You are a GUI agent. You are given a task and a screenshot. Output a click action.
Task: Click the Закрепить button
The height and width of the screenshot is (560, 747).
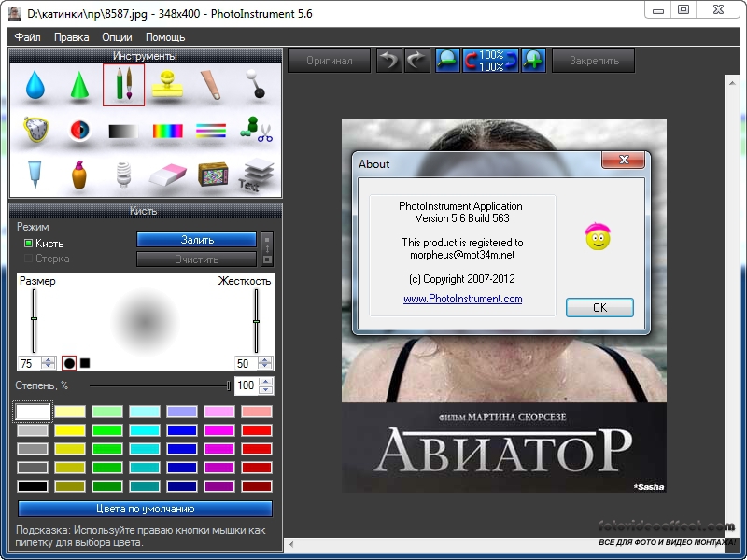(x=594, y=61)
